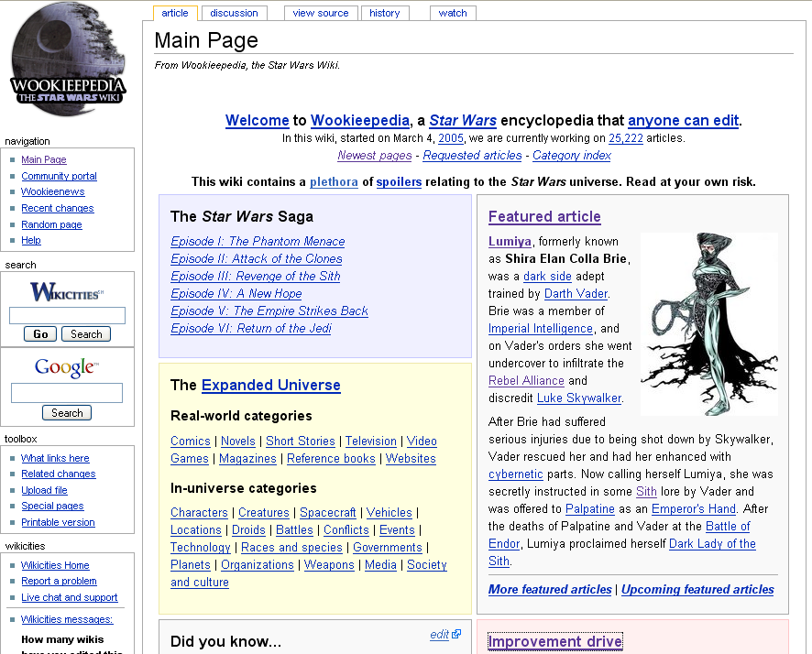Click external-link icon beside edit
This screenshot has height=654, width=812.
[x=456, y=634]
